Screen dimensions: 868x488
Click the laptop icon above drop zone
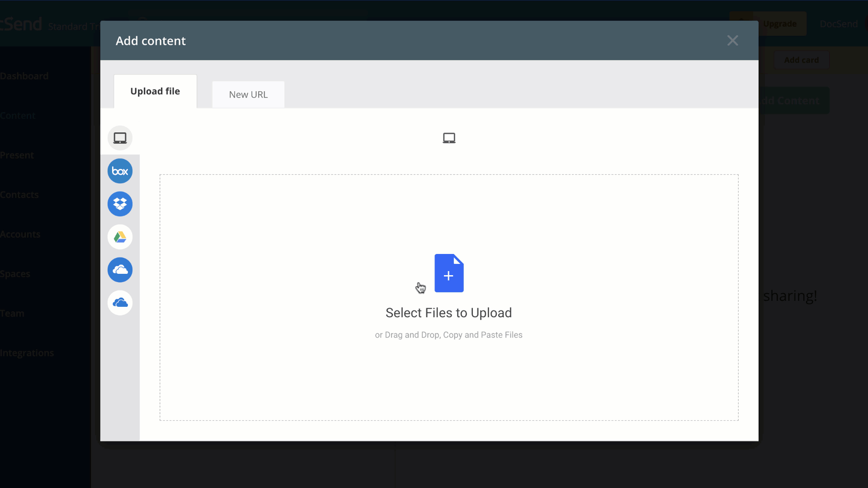pyautogui.click(x=449, y=138)
